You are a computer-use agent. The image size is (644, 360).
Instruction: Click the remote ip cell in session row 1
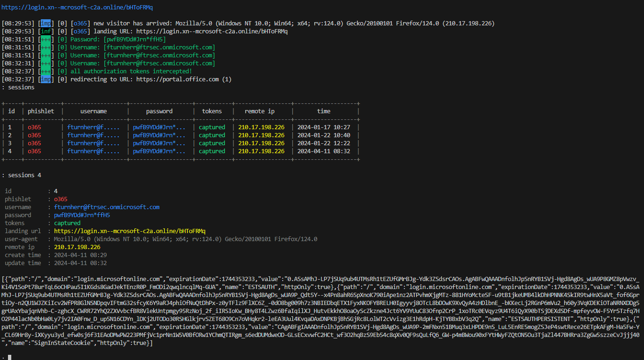(x=261, y=127)
